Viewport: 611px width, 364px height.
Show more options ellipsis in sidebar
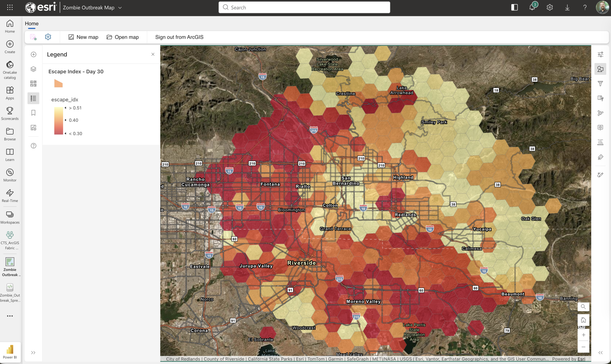coord(10,316)
